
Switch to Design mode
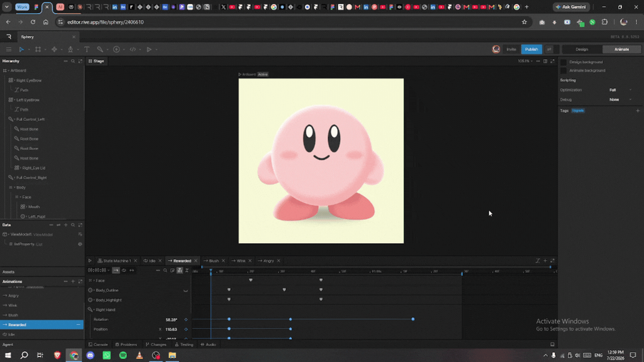point(582,49)
